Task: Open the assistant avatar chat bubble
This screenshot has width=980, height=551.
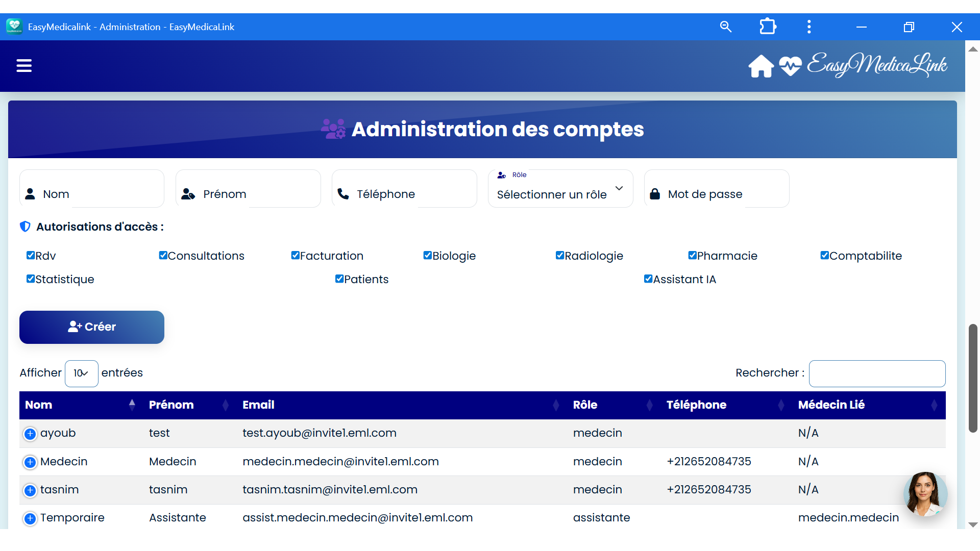Action: [x=925, y=494]
